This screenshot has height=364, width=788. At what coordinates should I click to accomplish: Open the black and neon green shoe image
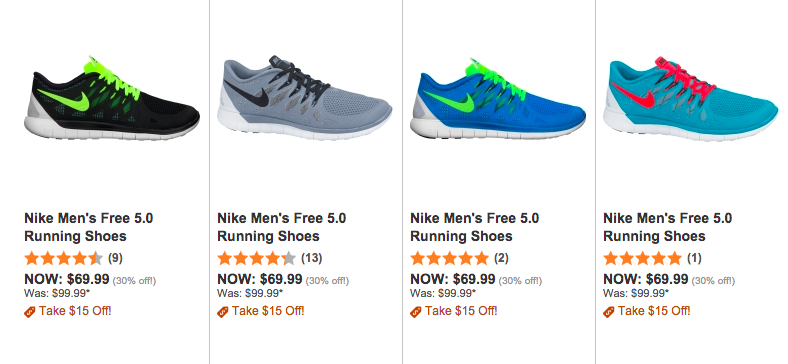pyautogui.click(x=112, y=97)
